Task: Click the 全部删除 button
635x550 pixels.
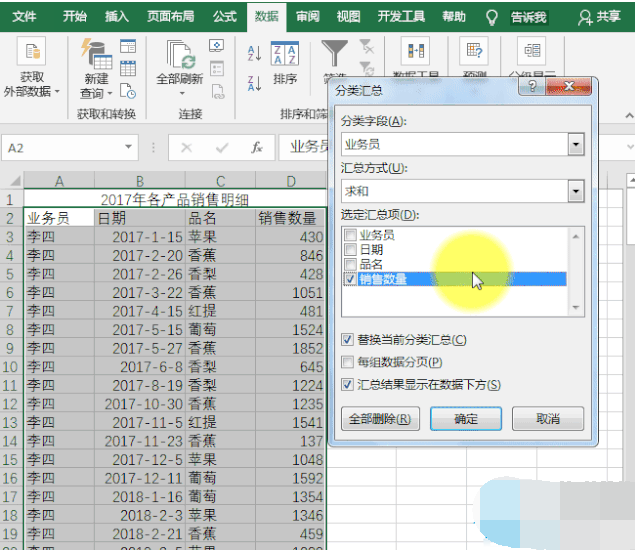Action: [x=379, y=419]
